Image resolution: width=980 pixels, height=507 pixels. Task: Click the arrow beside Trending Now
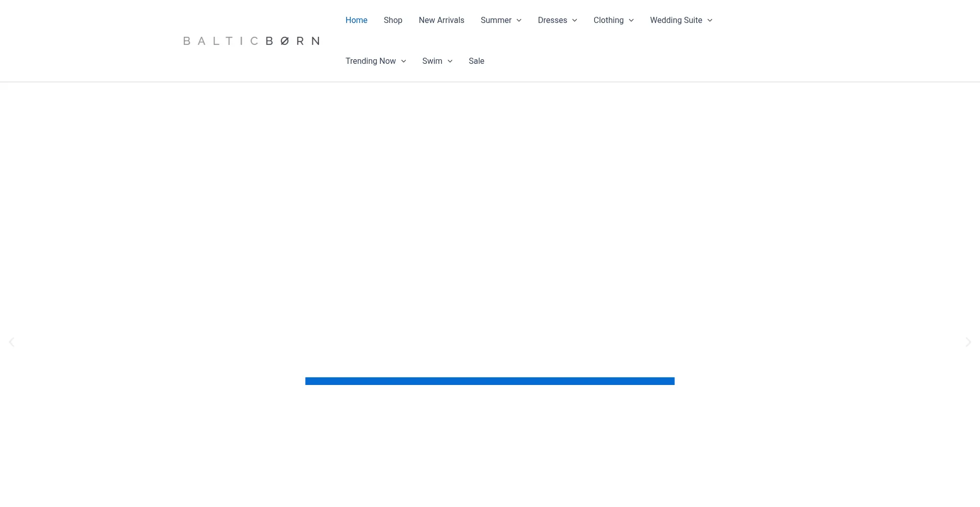[404, 61]
